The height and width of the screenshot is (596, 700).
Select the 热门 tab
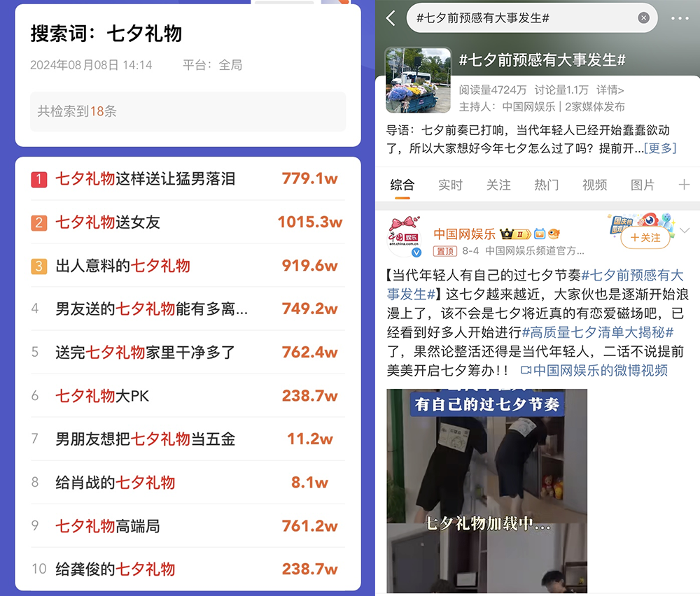point(547,185)
